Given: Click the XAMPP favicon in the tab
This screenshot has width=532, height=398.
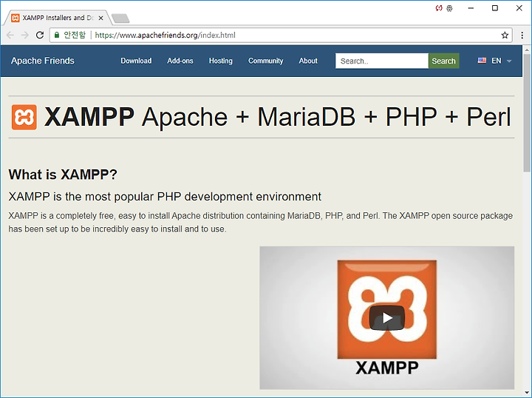Looking at the screenshot, I should pyautogui.click(x=16, y=18).
